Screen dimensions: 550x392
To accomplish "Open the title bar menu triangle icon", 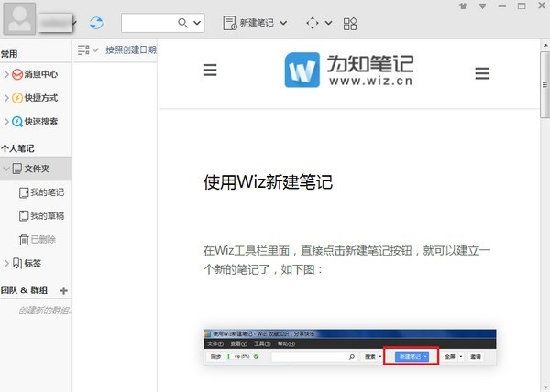I will [483, 6].
